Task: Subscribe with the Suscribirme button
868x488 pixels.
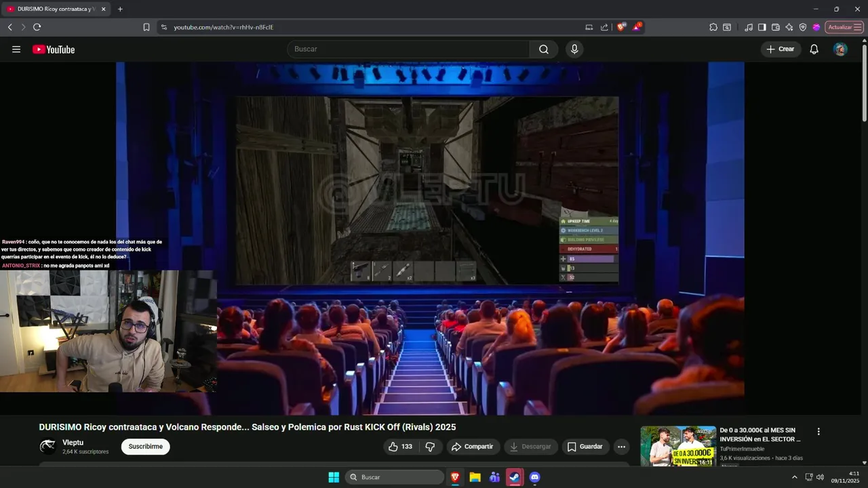Action: click(x=145, y=447)
